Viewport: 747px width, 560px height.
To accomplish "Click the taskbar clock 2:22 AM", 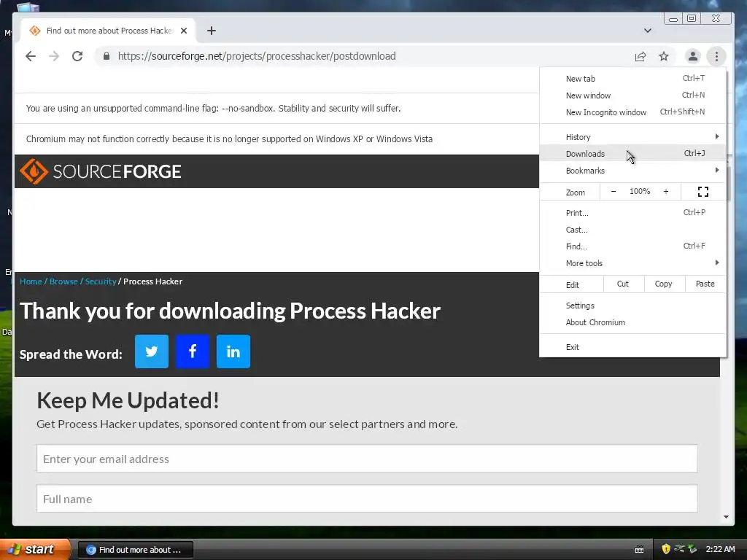I will (720, 549).
